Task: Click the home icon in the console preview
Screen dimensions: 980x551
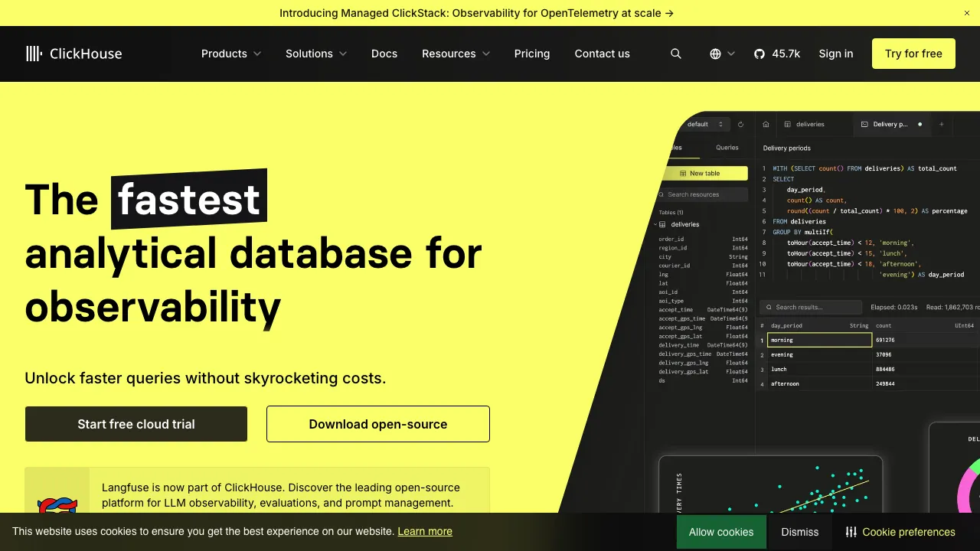Action: click(x=766, y=124)
